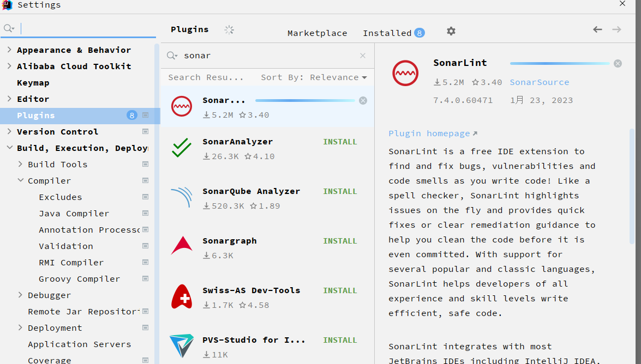The image size is (641, 364).
Task: Click the SonarLint version 7.4.0.60471 text
Action: point(463,100)
